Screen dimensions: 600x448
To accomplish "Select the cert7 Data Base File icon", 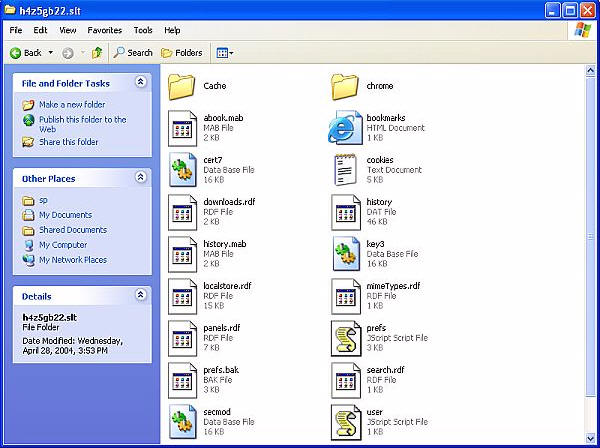I will 182,171.
